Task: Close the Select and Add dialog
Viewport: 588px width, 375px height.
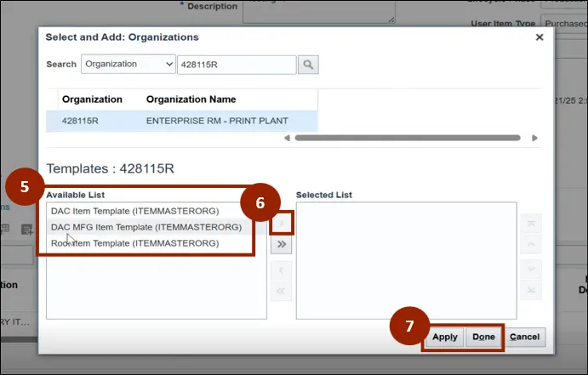Action: 539,37
